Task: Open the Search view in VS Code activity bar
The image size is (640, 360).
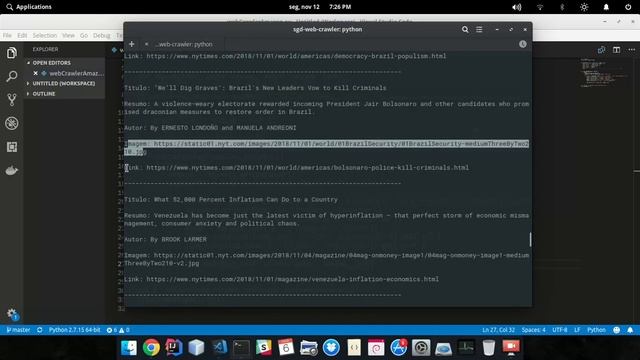Action: (12, 76)
